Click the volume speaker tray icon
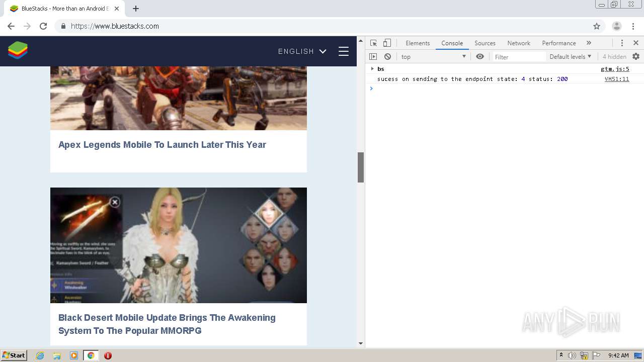 pos(572,355)
